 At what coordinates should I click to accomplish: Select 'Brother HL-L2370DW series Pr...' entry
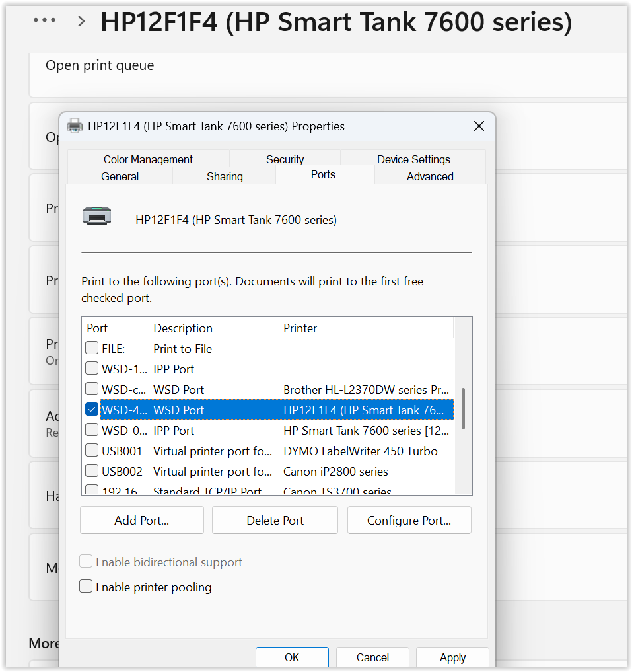pyautogui.click(x=366, y=390)
